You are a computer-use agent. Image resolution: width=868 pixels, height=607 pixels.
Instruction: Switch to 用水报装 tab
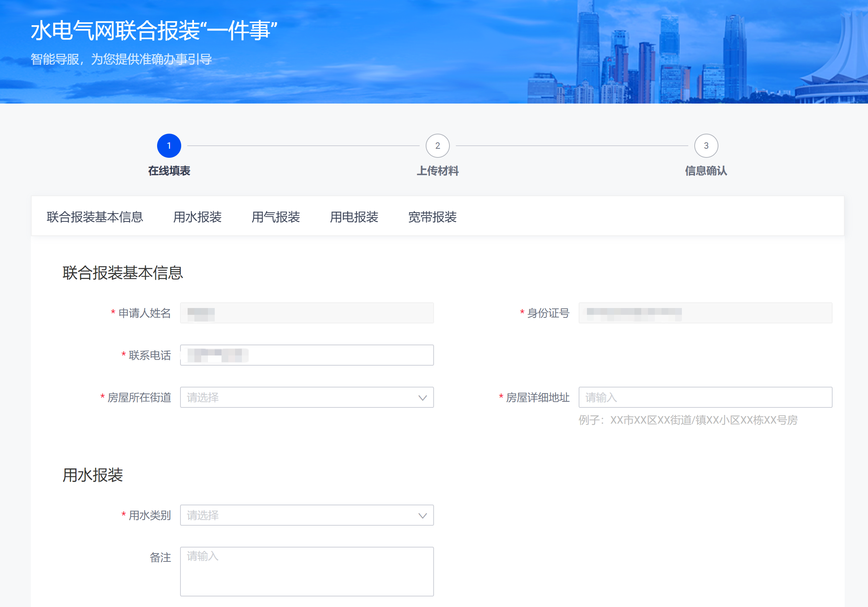(x=197, y=217)
